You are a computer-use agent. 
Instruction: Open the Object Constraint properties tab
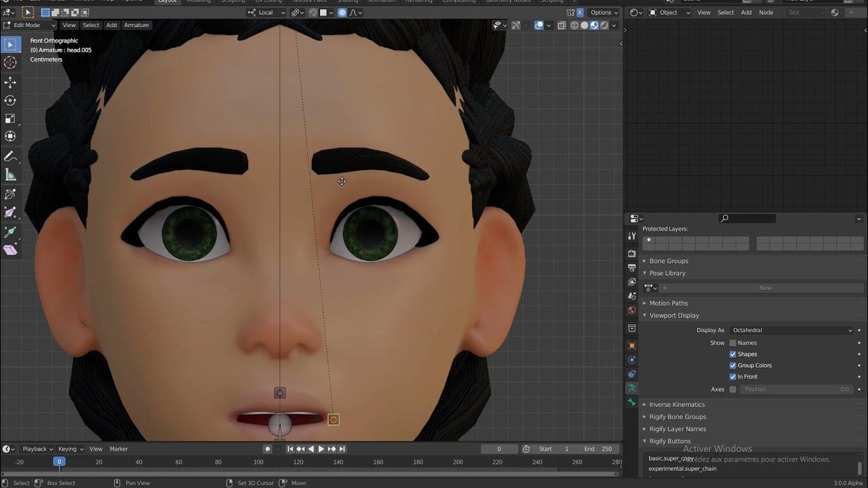click(632, 374)
